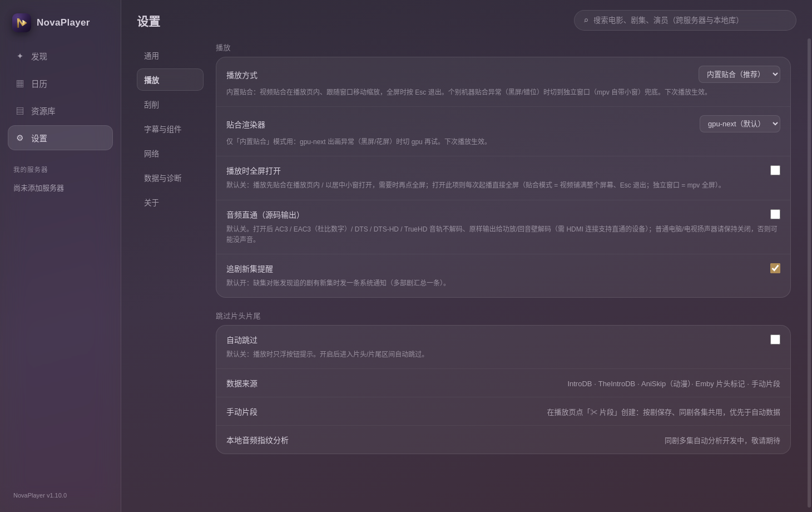Select 设置 in the sidebar
Screen dimensions: 812x512
click(x=60, y=138)
